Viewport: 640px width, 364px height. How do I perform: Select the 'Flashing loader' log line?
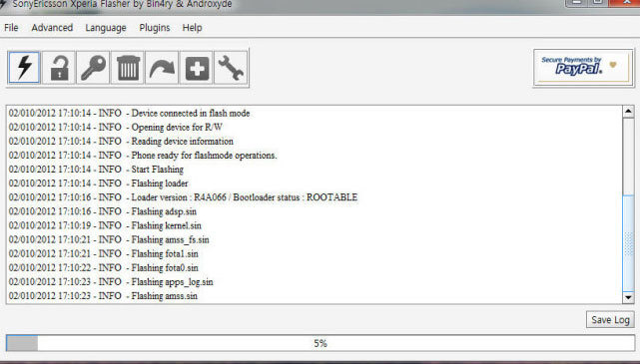point(99,183)
